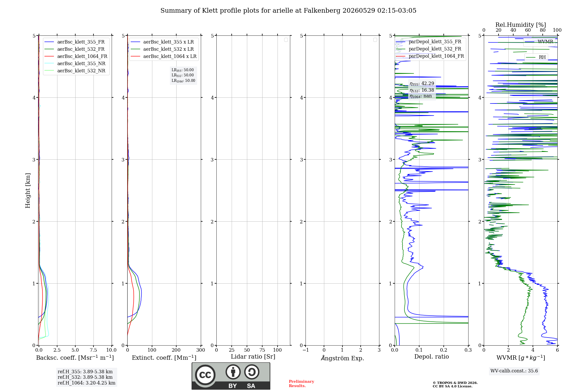The width and height of the screenshot is (577, 392).
Task: Click the Ångström Exp. x-axis label
Action: pyautogui.click(x=342, y=358)
